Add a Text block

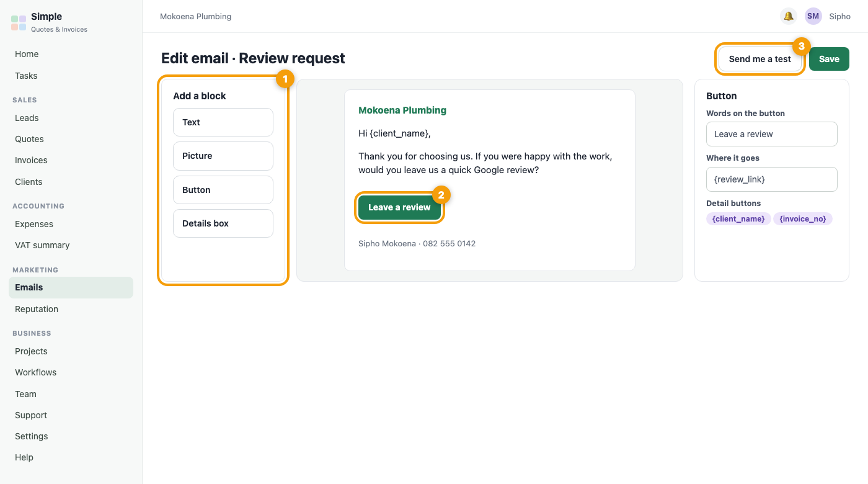point(223,122)
